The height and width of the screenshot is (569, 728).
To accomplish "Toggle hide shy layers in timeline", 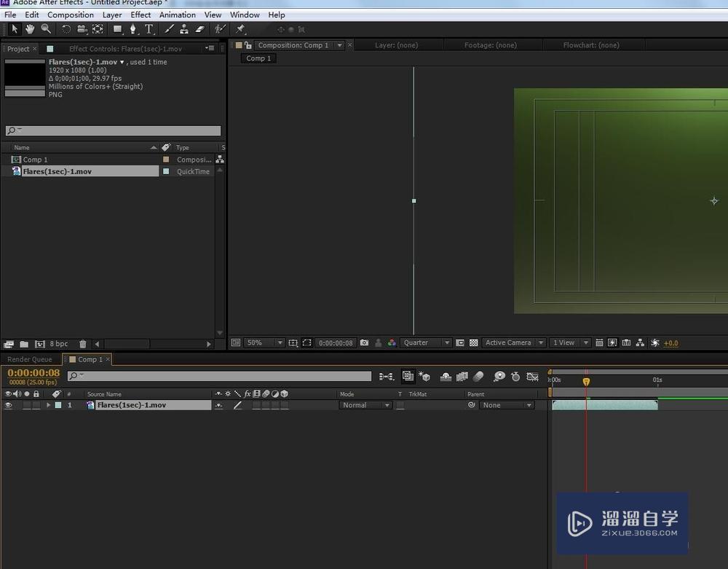I will point(446,377).
